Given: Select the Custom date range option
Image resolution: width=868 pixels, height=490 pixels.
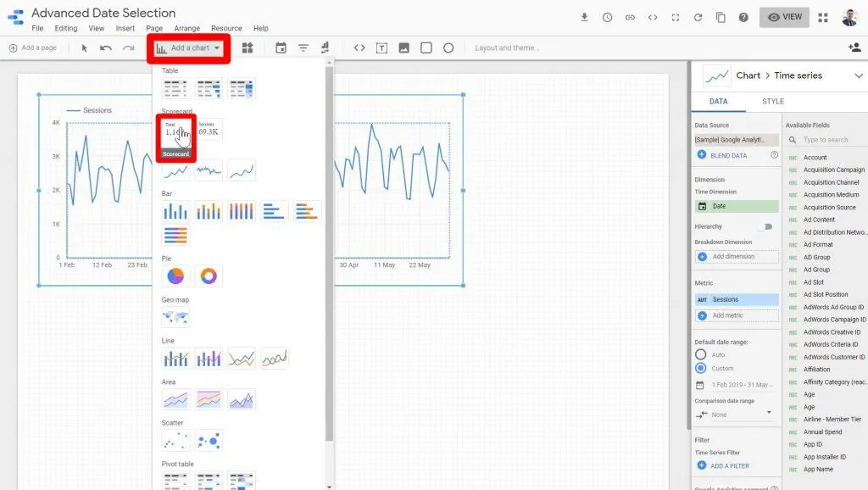Looking at the screenshot, I should coord(701,368).
